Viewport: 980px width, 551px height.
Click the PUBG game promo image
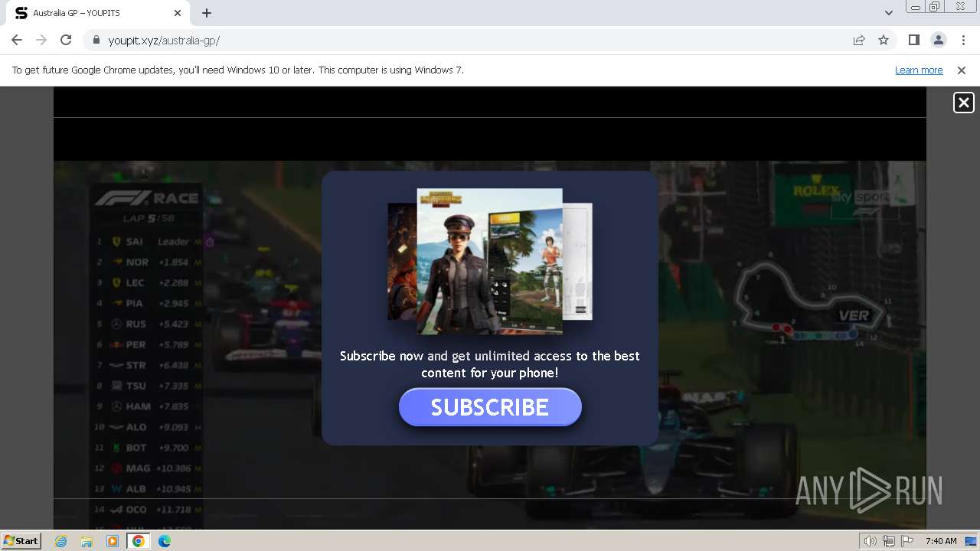click(x=490, y=261)
